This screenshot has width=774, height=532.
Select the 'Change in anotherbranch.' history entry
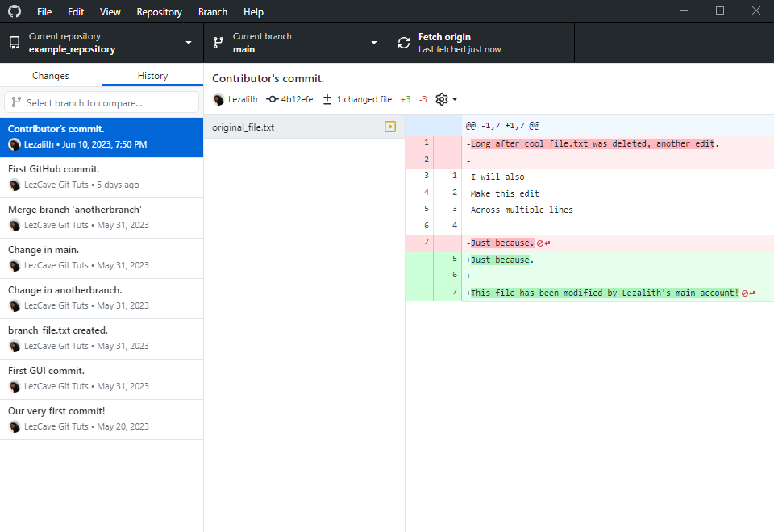click(102, 299)
